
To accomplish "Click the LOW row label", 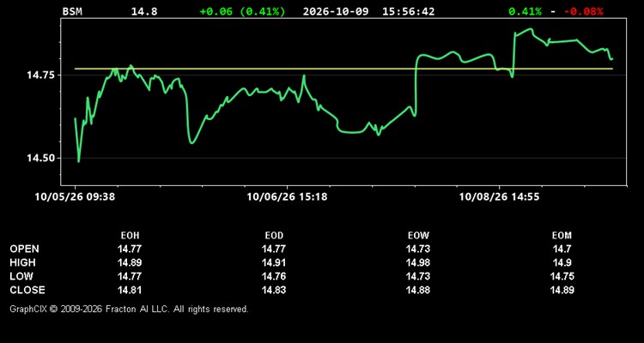I will pyautogui.click(x=21, y=276).
